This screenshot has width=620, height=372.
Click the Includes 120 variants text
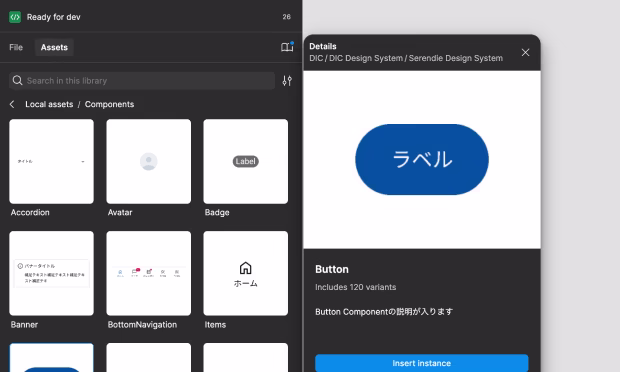[x=355, y=287]
